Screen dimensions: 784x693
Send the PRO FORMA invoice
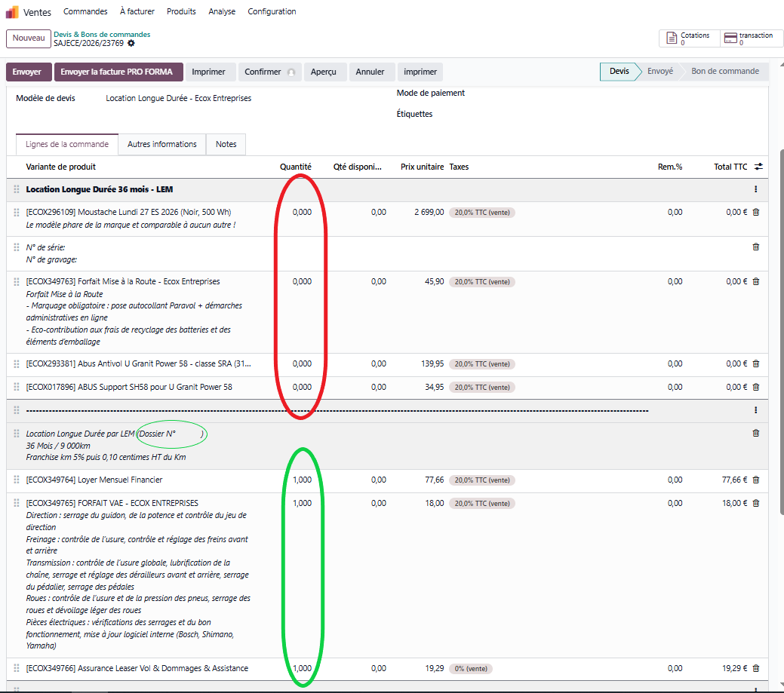click(x=118, y=72)
